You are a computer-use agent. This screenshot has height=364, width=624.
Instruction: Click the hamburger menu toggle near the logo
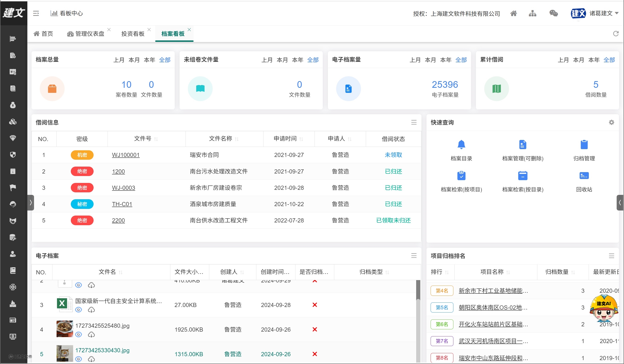(x=36, y=13)
